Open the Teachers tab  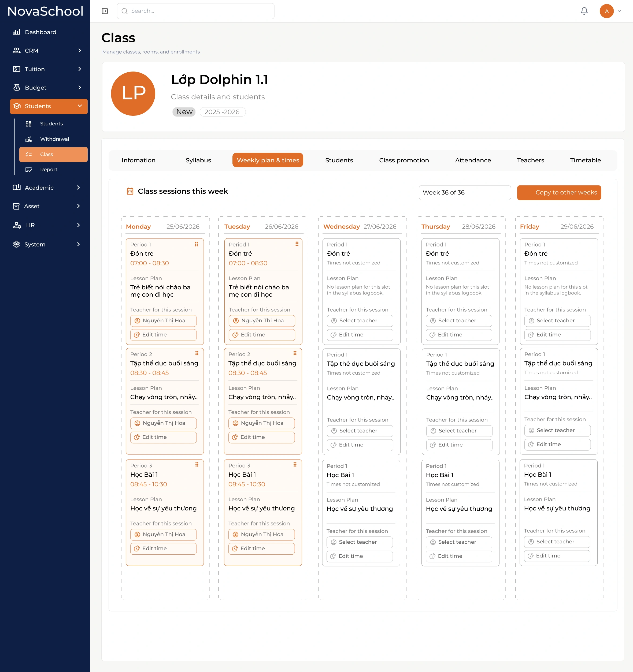530,160
